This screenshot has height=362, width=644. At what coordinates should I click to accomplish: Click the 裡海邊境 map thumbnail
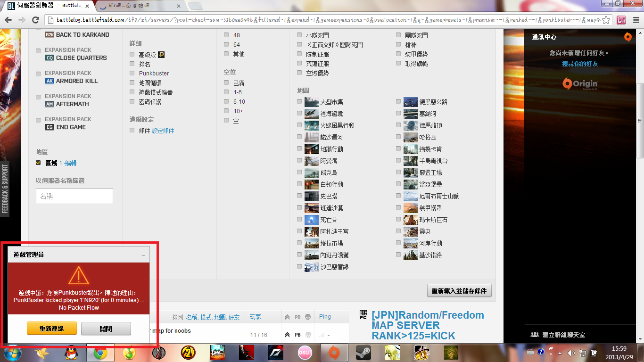click(312, 114)
